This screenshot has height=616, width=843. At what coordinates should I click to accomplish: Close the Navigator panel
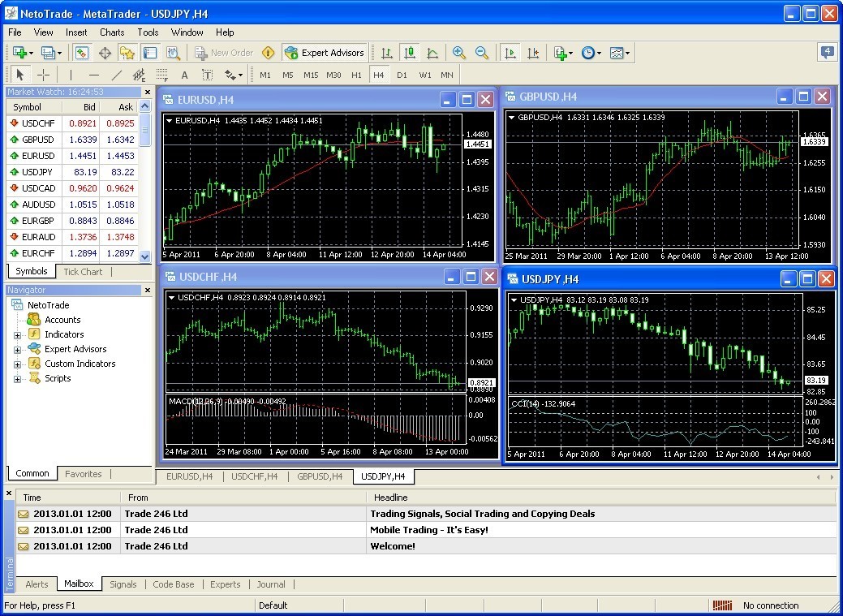(x=148, y=290)
